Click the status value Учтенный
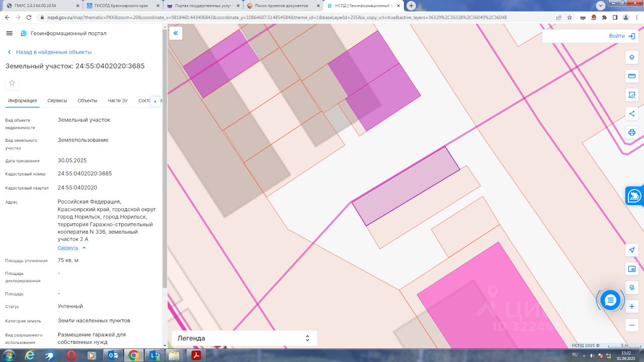The height and width of the screenshot is (362, 644). (x=70, y=306)
